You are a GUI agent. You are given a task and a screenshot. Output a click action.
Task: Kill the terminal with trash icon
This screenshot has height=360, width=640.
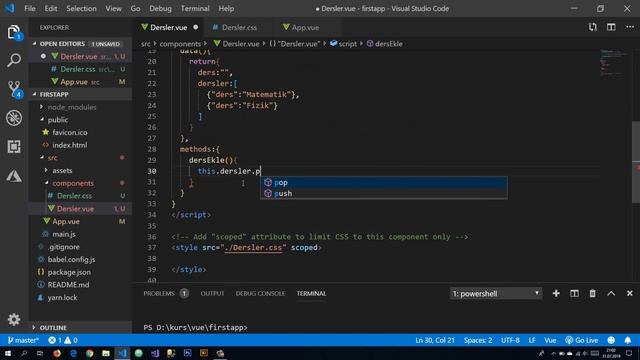coord(592,293)
